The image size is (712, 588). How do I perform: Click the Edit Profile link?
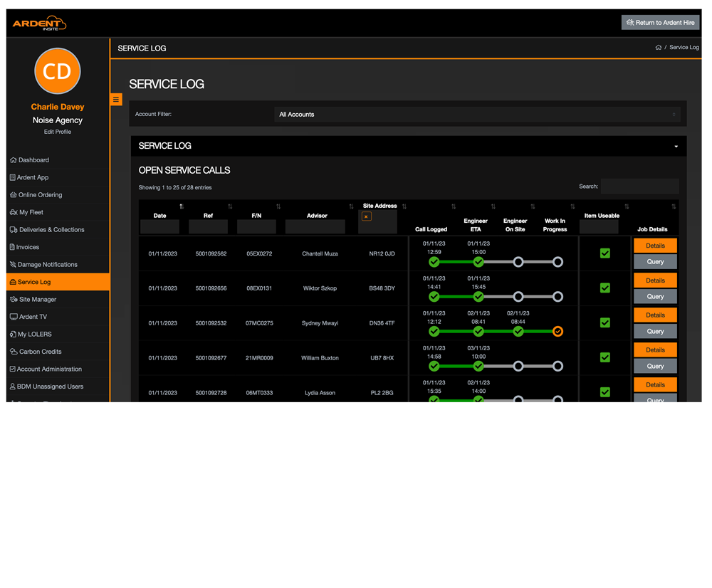[58, 132]
